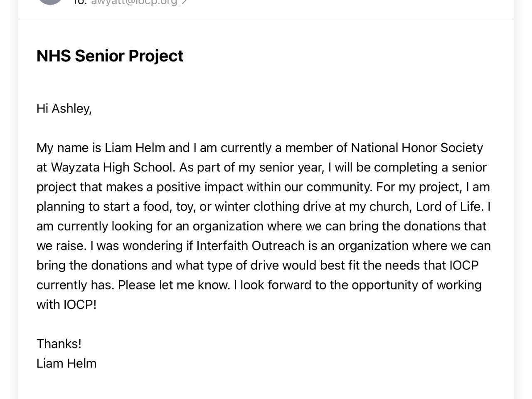Click the sentence "Please let me know."
Viewport: 532px width, 399px height.
174,285
